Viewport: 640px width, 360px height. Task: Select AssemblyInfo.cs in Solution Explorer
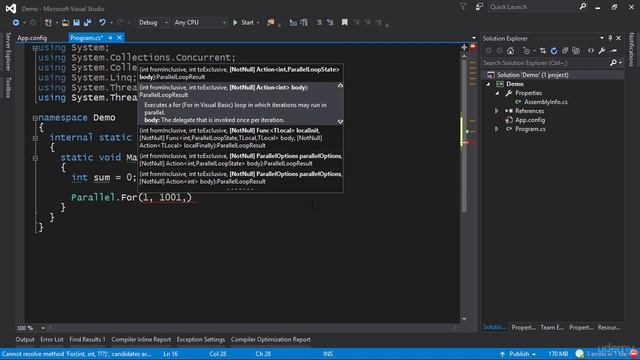546,102
